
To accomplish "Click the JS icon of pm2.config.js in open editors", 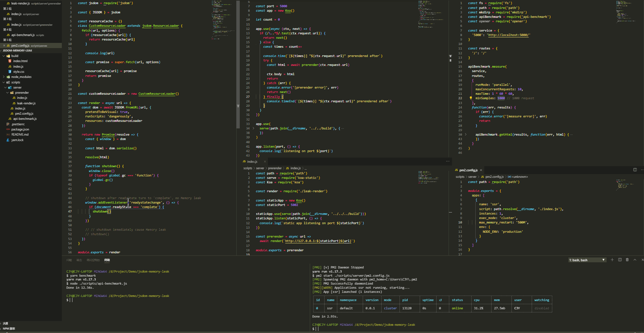I will click(8, 46).
